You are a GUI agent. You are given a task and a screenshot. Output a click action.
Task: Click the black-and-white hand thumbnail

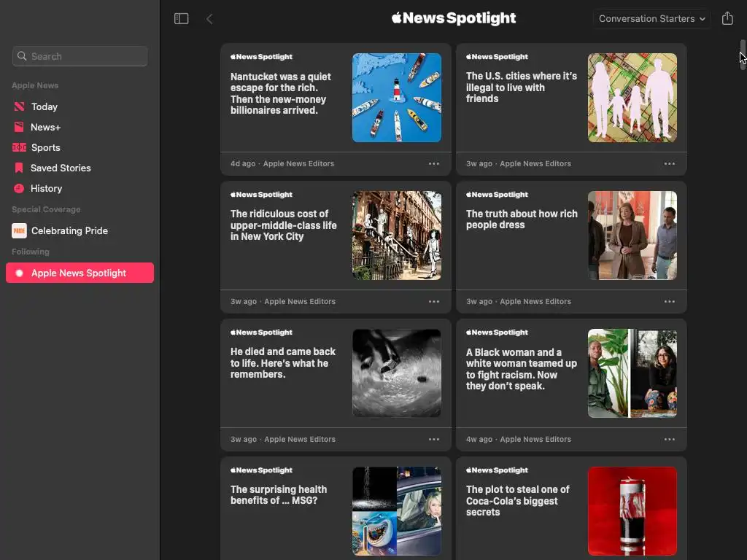(x=396, y=373)
